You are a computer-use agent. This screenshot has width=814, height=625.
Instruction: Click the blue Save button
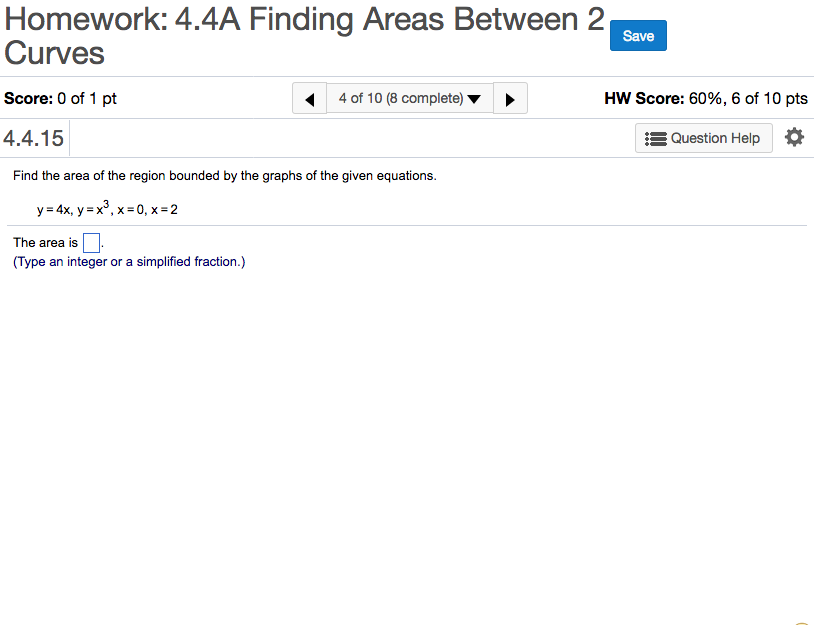pos(638,36)
